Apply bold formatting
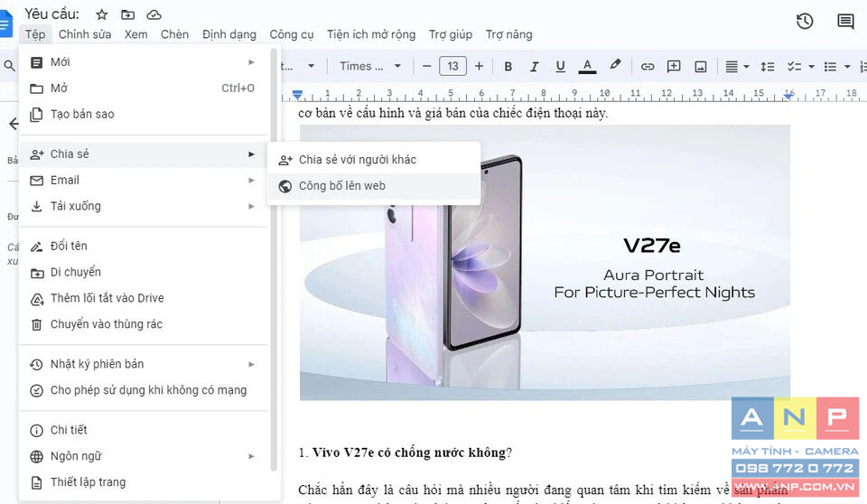Image resolution: width=867 pixels, height=504 pixels. (x=508, y=67)
